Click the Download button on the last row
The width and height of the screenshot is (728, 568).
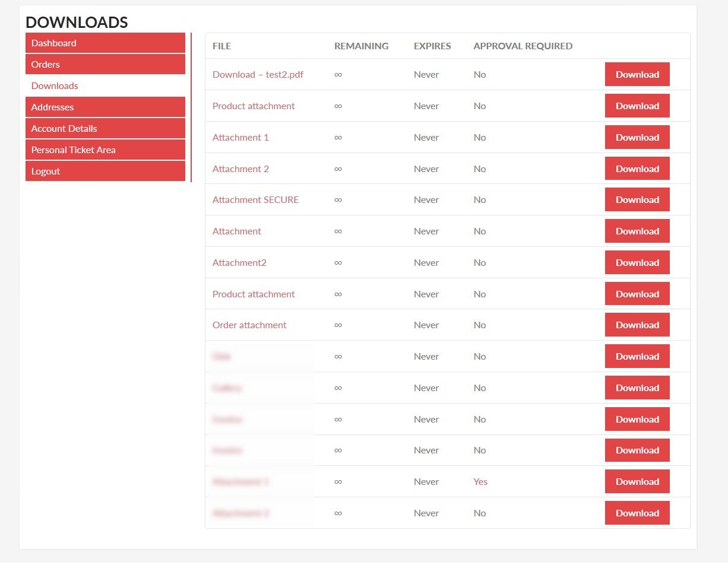(637, 513)
